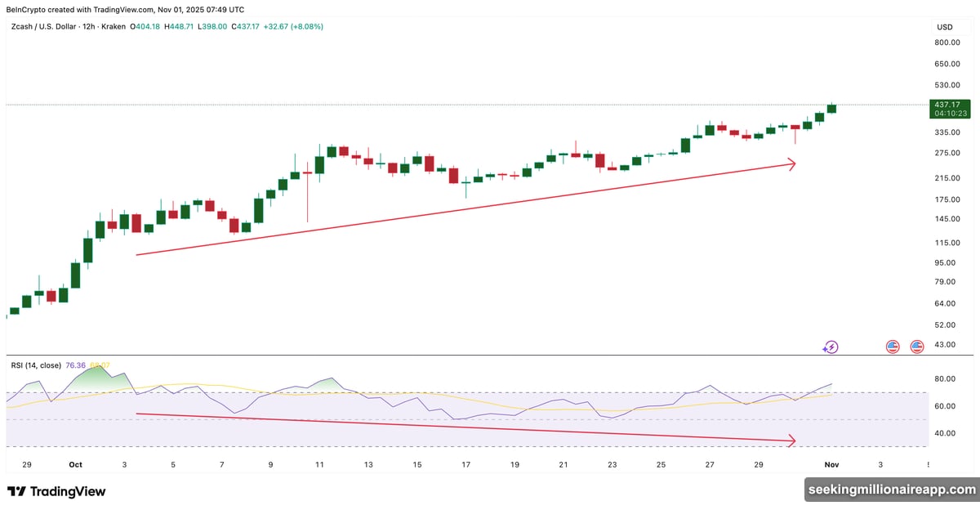Select the Kraken exchange label
Screen dimensions: 980x510
point(114,26)
